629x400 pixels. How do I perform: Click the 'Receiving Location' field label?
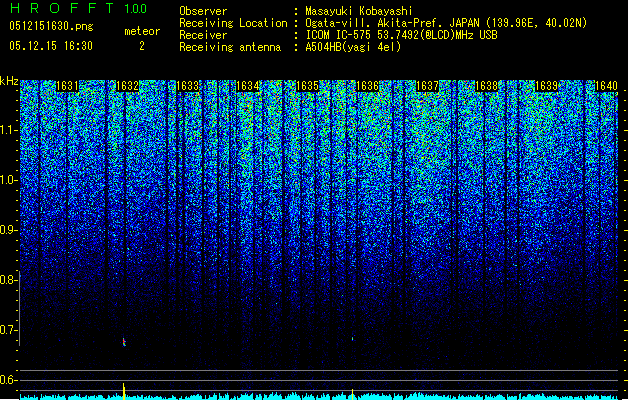pos(233,23)
